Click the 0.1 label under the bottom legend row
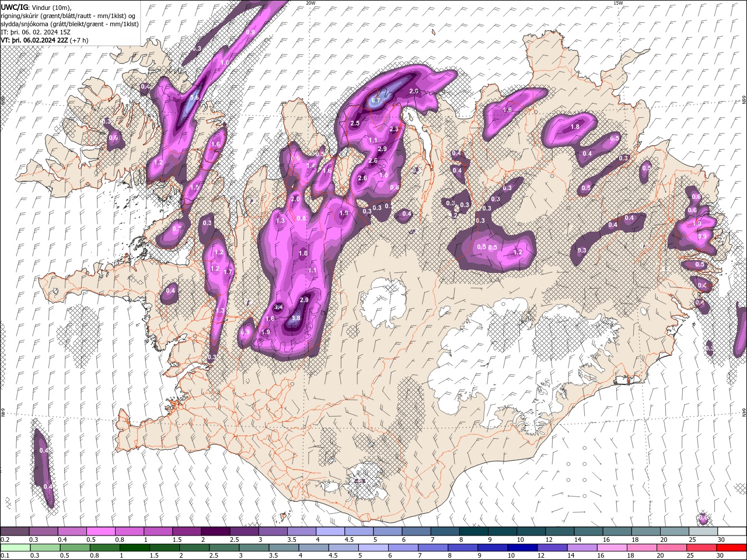747x560 pixels. pos(4,555)
